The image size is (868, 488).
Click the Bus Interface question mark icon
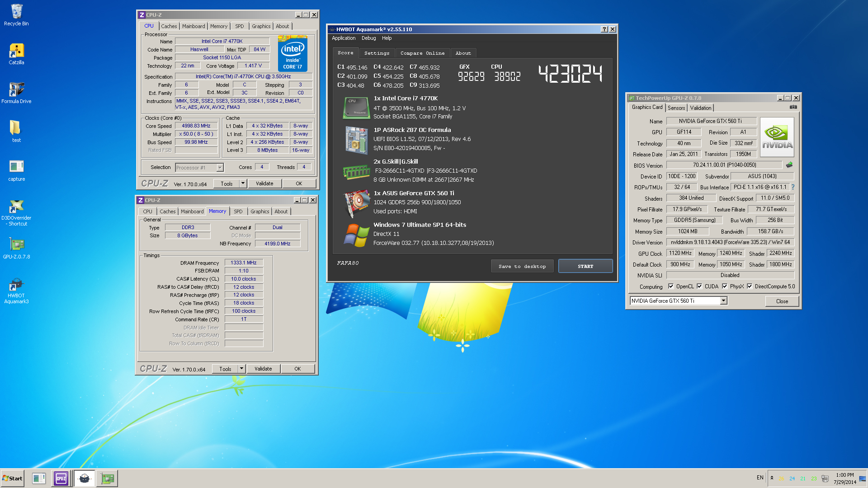click(793, 187)
